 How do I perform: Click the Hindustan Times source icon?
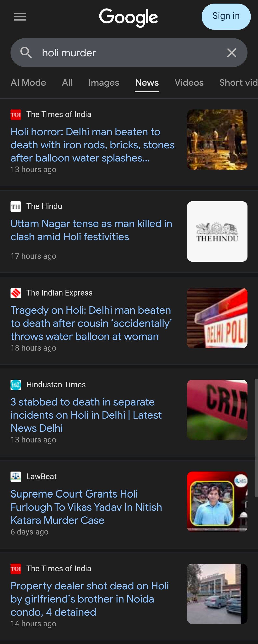point(16,385)
